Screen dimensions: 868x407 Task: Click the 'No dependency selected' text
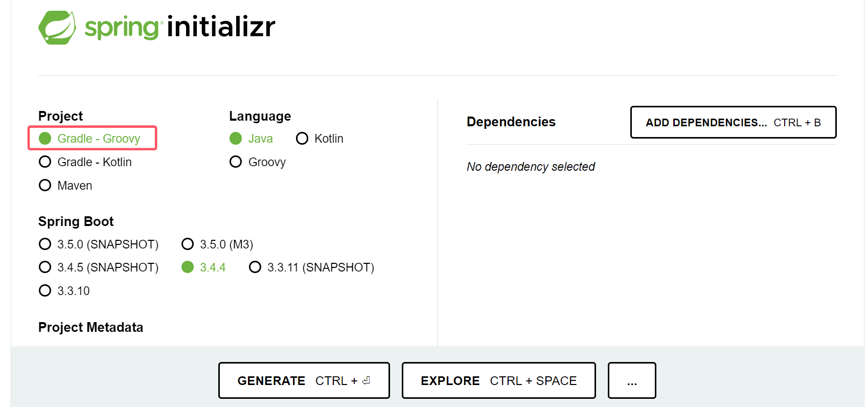coord(531,167)
